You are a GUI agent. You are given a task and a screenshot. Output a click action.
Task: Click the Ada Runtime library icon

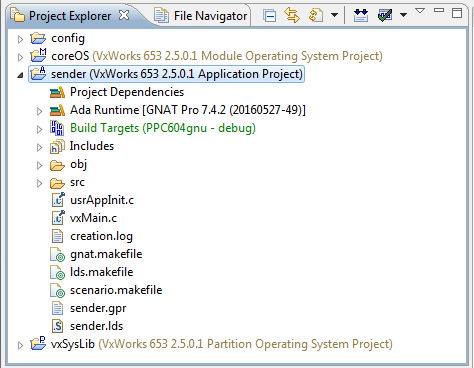coord(57,110)
